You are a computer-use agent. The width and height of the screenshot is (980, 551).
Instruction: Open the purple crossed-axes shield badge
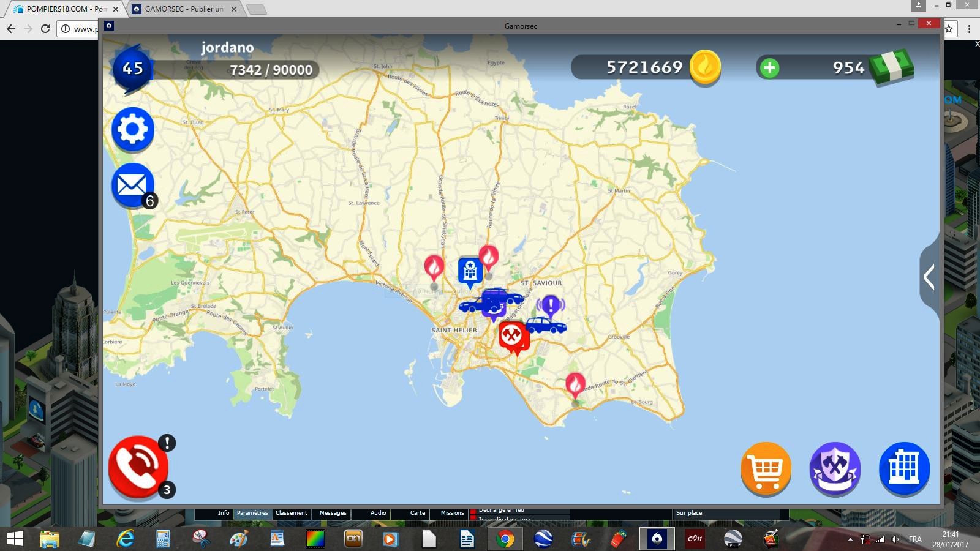coord(835,468)
